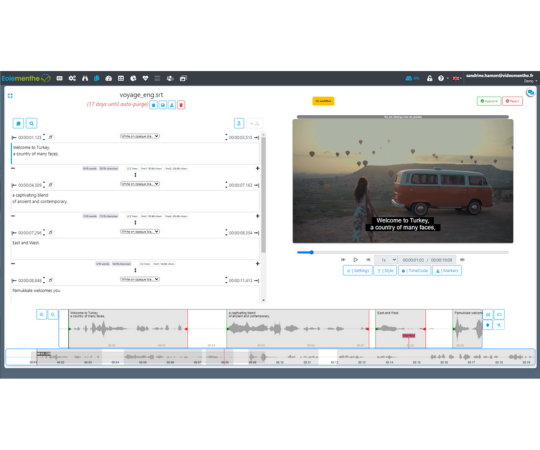Click the minus button under first subtitle
Screen dimensions: 540x450
[13, 168]
